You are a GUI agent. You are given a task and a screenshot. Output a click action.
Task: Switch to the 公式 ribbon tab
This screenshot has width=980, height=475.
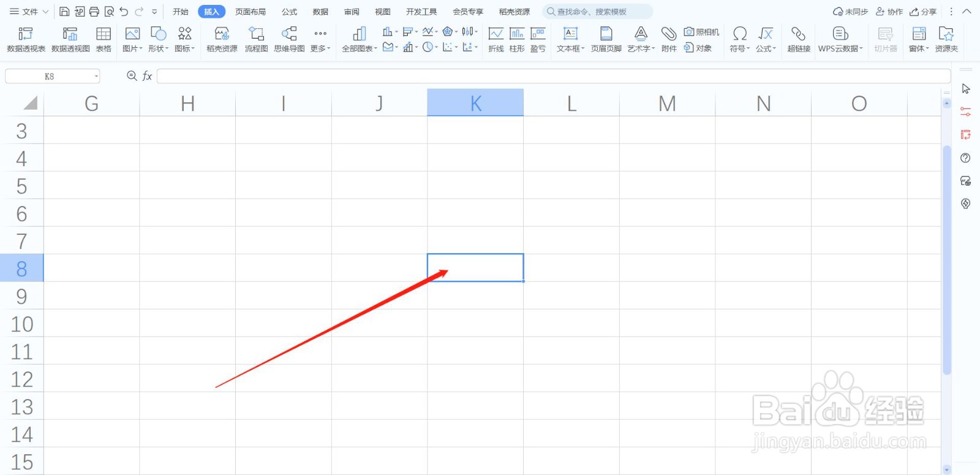pos(289,12)
